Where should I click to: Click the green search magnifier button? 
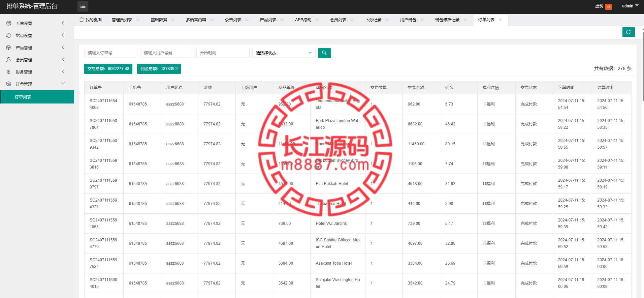pyautogui.click(x=324, y=53)
